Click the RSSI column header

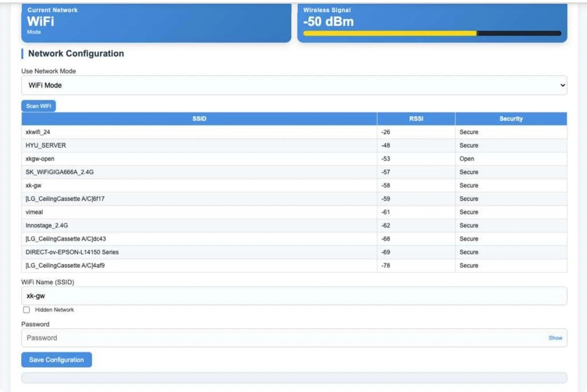(416, 118)
